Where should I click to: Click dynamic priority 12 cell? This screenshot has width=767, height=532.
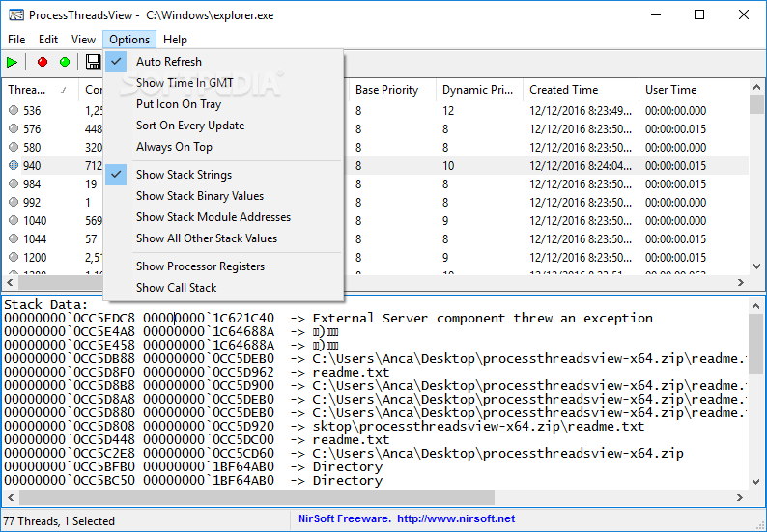click(x=448, y=111)
